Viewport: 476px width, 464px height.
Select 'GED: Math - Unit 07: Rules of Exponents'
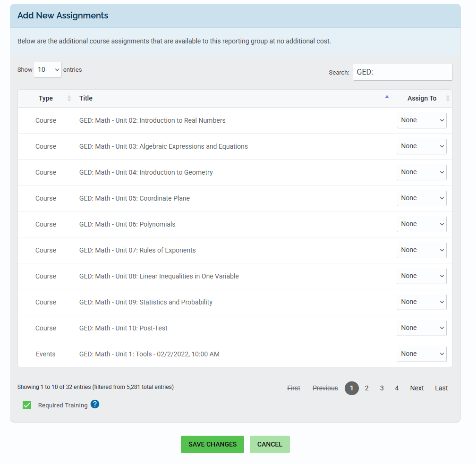(x=137, y=250)
